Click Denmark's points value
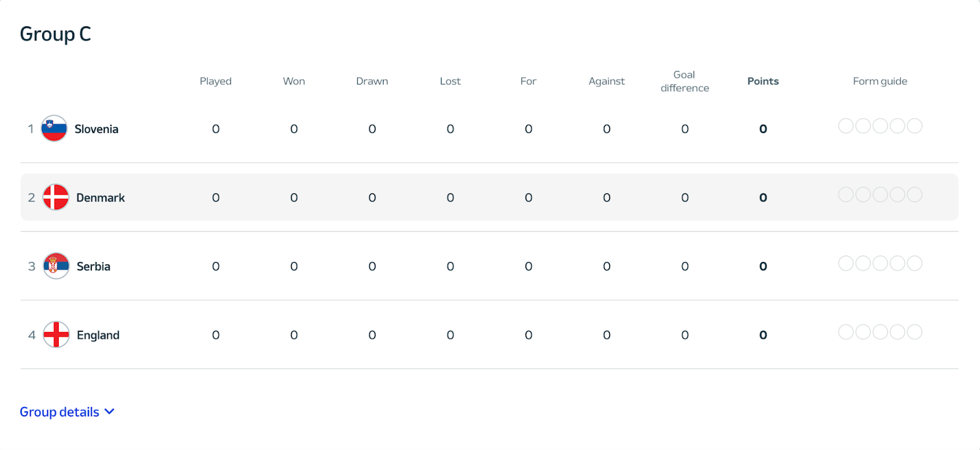This screenshot has height=450, width=980. [x=763, y=198]
